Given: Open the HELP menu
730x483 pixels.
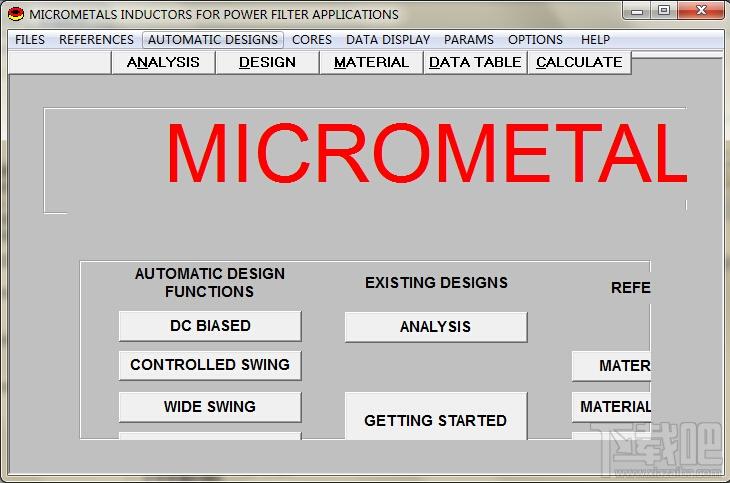Looking at the screenshot, I should click(x=595, y=40).
